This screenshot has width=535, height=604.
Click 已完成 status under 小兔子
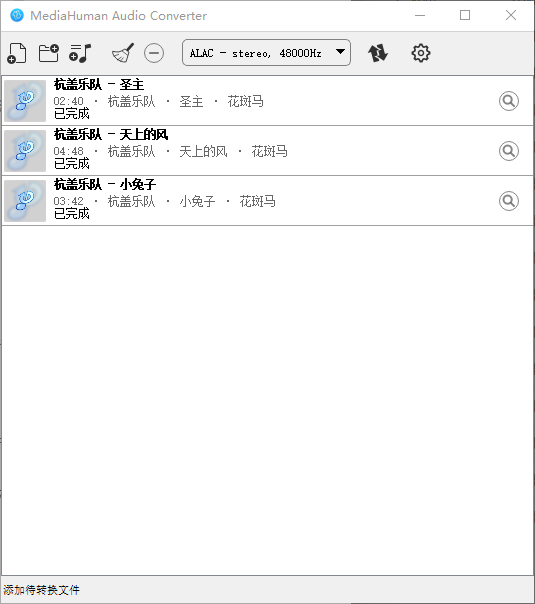tap(72, 213)
